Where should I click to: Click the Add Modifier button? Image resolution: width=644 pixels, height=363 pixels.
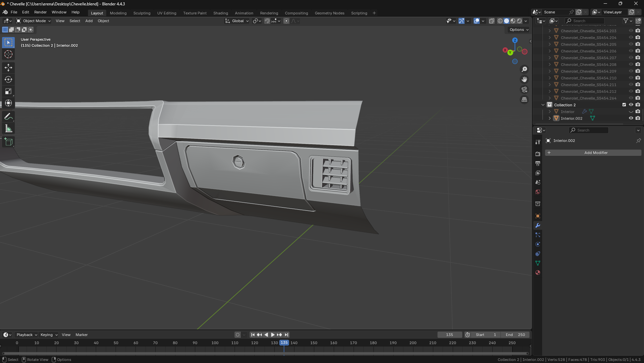coord(593,153)
